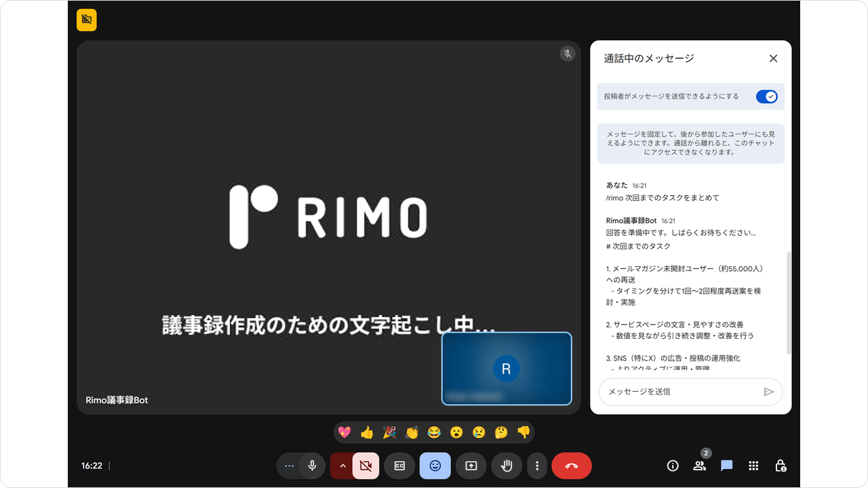The height and width of the screenshot is (488, 868).
Task: Send the sparkling heart reaction
Action: [x=344, y=432]
